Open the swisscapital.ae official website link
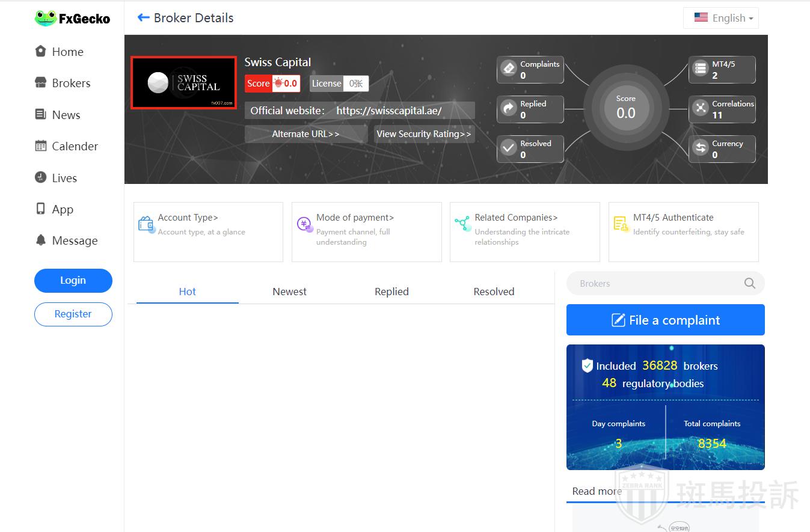This screenshot has height=532, width=810. click(389, 111)
